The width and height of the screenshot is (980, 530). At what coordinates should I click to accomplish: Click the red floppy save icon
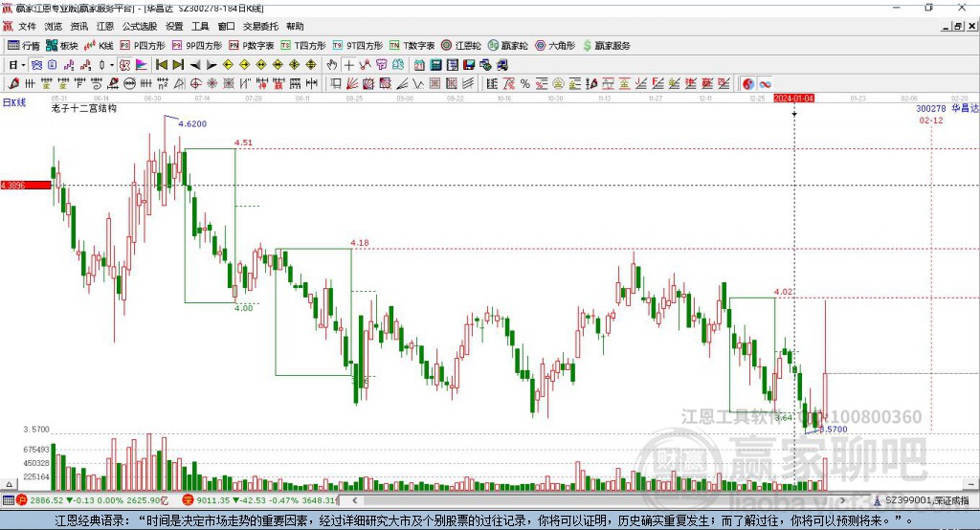coord(469,65)
